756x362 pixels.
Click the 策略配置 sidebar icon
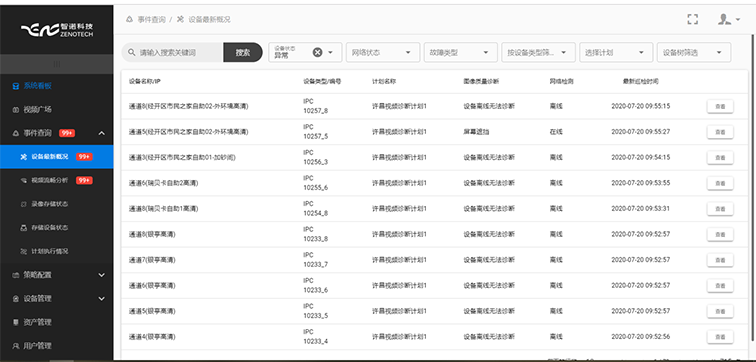[x=16, y=275]
